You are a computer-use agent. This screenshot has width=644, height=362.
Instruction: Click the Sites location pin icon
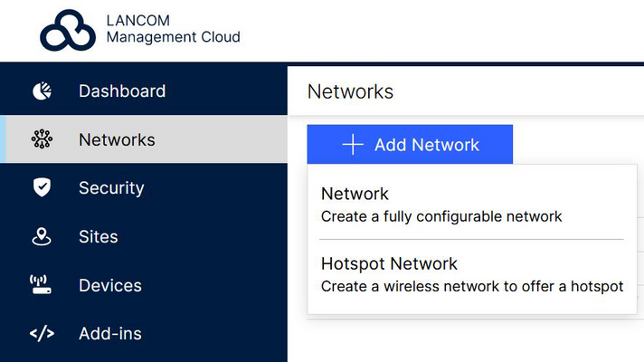(42, 237)
